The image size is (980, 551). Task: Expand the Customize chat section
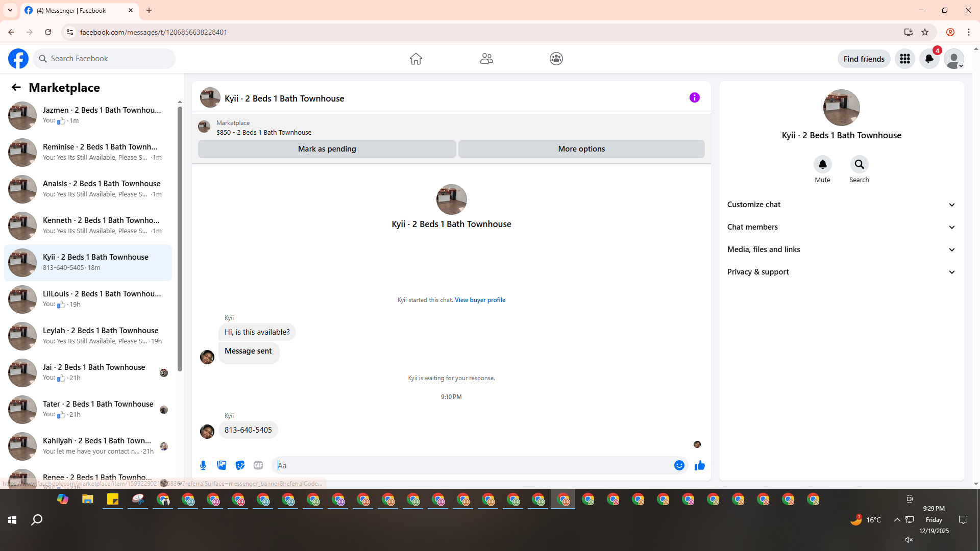pos(841,205)
